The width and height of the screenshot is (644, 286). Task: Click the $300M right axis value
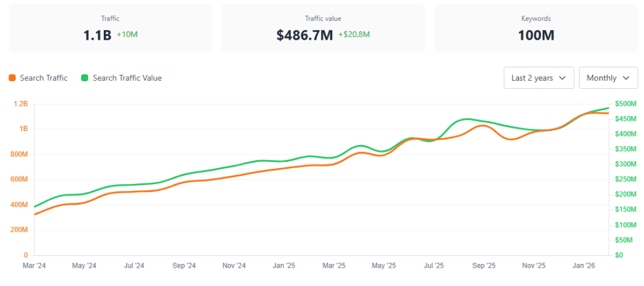pyautogui.click(x=626, y=164)
